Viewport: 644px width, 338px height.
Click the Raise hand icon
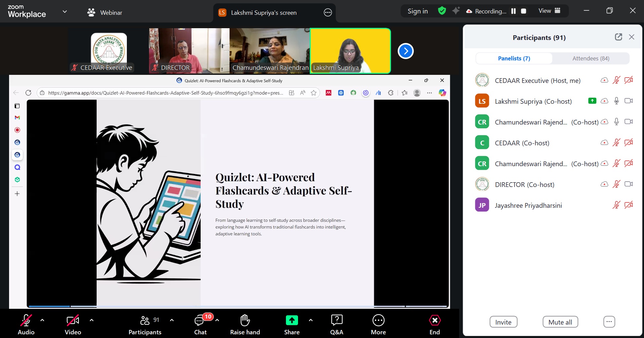[x=245, y=321]
